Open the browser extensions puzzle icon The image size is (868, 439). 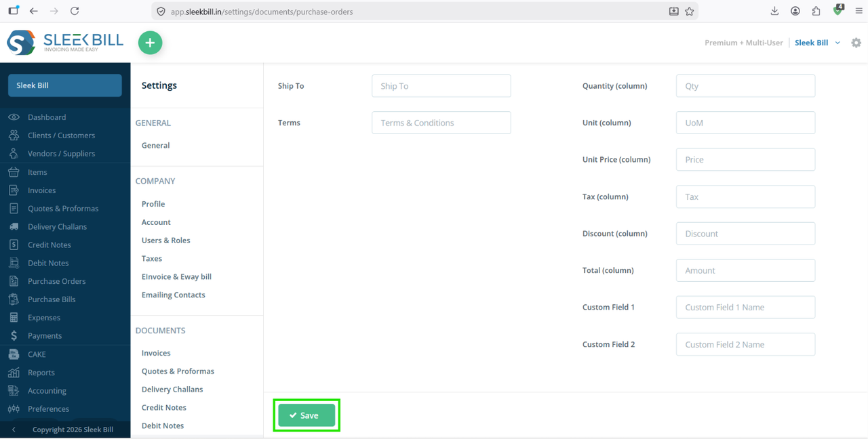point(816,11)
